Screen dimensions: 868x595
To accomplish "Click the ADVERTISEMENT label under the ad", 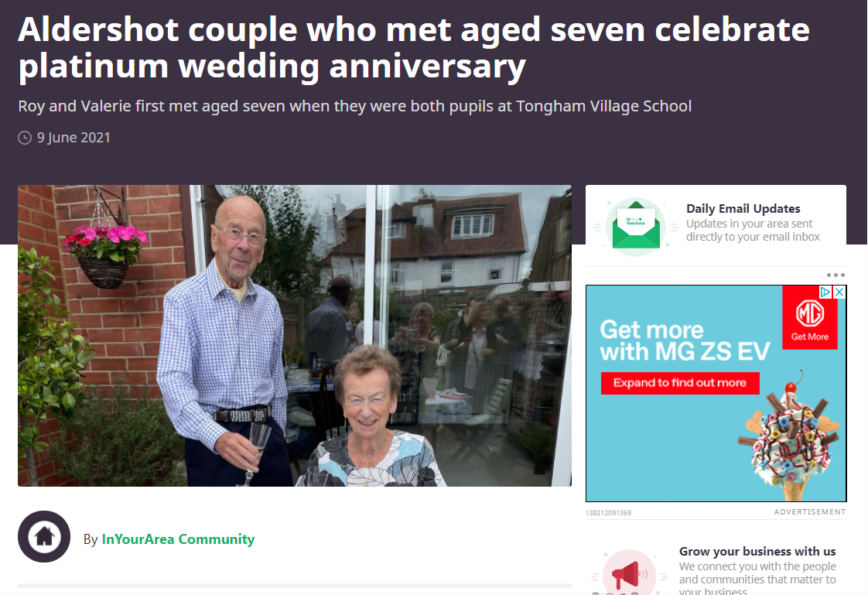I will pos(809,512).
